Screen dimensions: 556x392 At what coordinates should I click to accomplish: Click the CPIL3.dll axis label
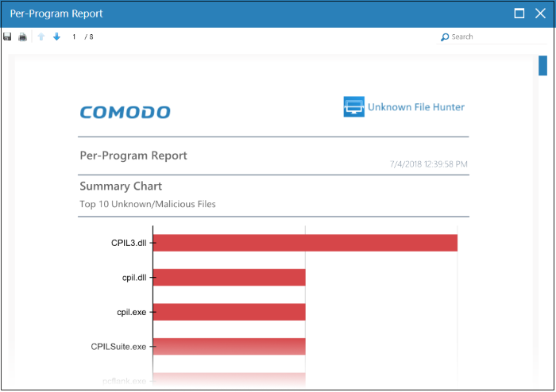pos(129,243)
